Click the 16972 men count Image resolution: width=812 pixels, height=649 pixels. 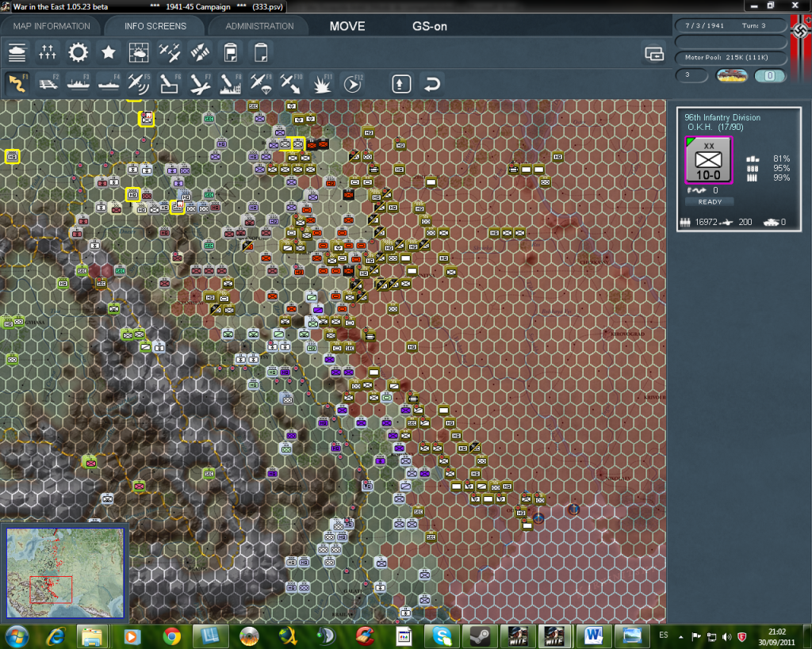click(x=706, y=222)
